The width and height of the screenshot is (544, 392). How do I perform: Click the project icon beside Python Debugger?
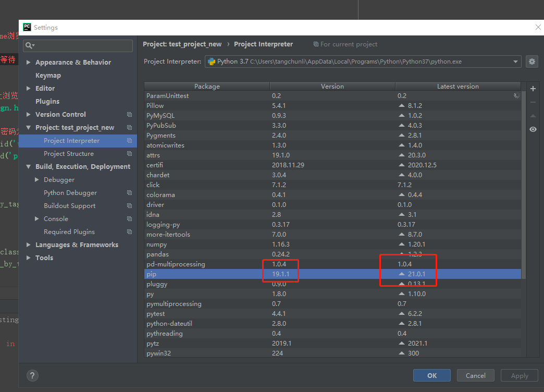(129, 193)
